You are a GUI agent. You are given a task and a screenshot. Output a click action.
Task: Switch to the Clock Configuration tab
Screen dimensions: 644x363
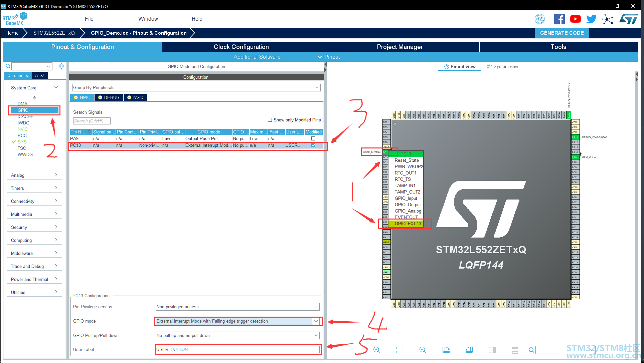tap(241, 47)
